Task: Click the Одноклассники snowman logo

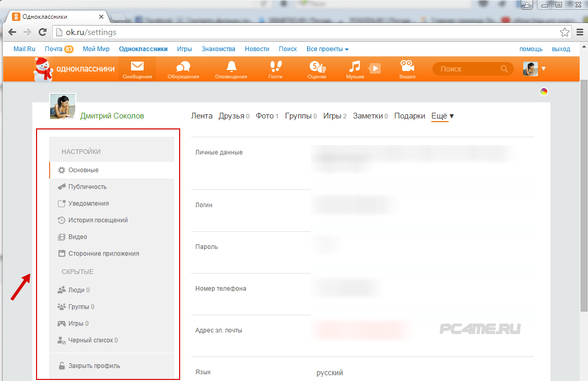Action: coord(44,69)
